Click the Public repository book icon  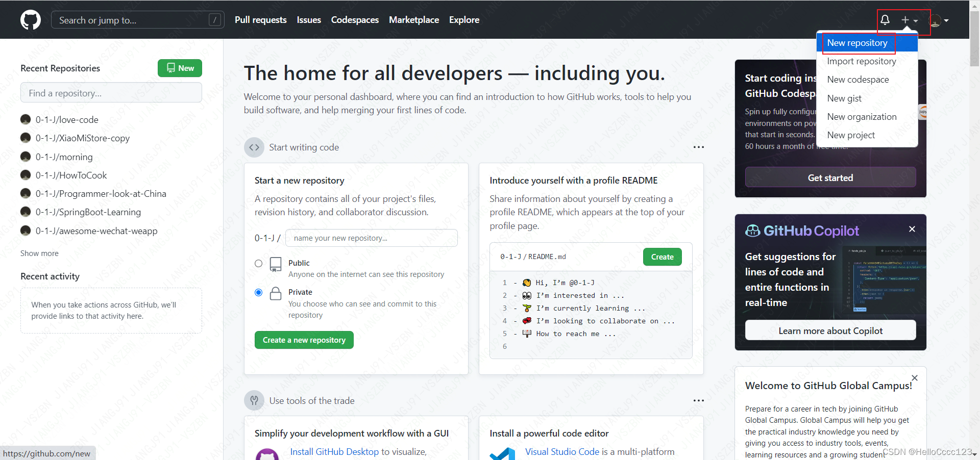click(x=276, y=264)
